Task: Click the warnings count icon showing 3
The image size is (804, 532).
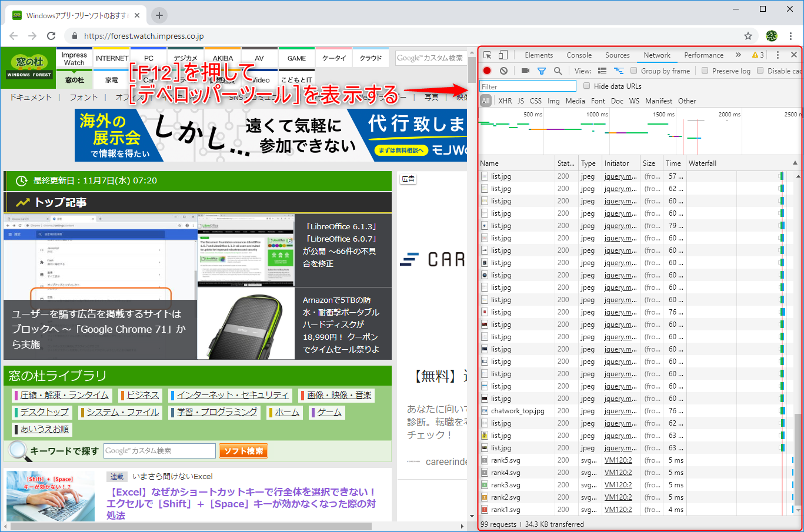Action: coord(758,55)
